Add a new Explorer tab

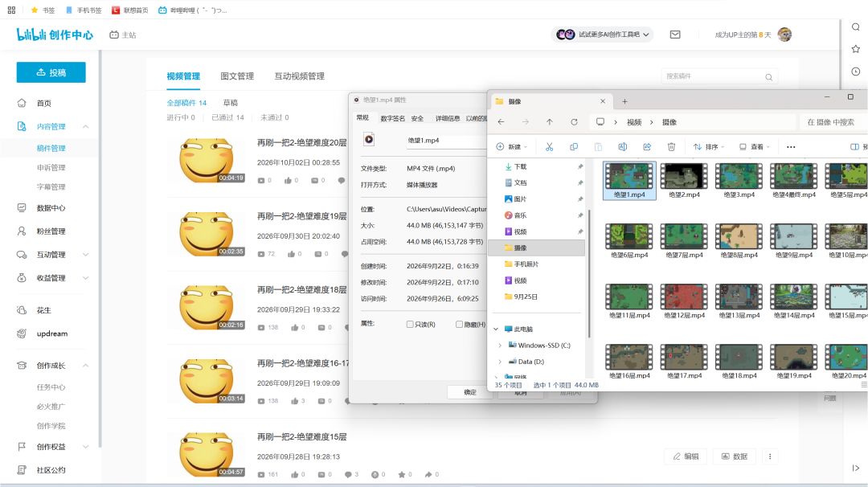pyautogui.click(x=624, y=101)
